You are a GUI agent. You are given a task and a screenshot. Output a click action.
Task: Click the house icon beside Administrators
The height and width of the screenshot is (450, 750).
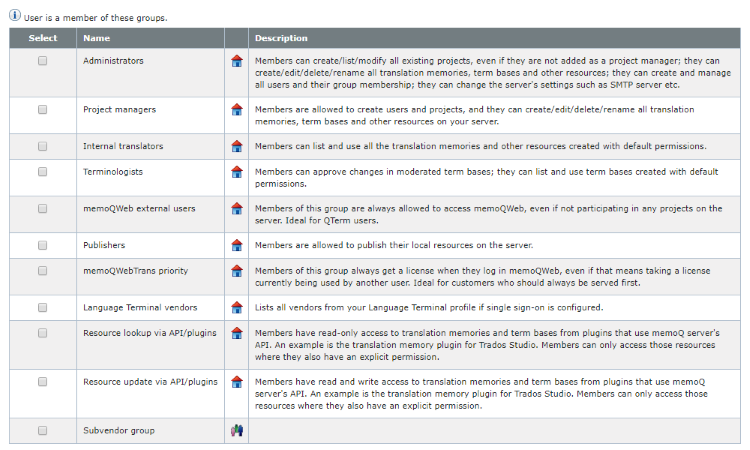[237, 61]
